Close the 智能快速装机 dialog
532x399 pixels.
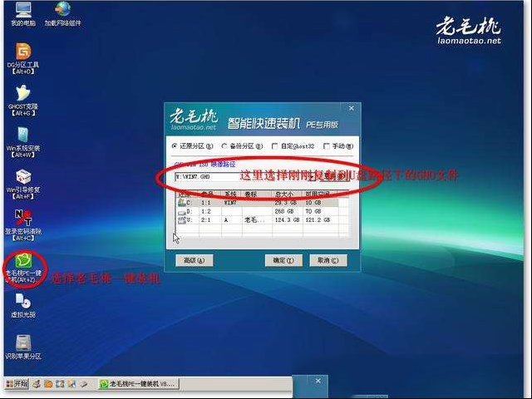tap(352, 108)
